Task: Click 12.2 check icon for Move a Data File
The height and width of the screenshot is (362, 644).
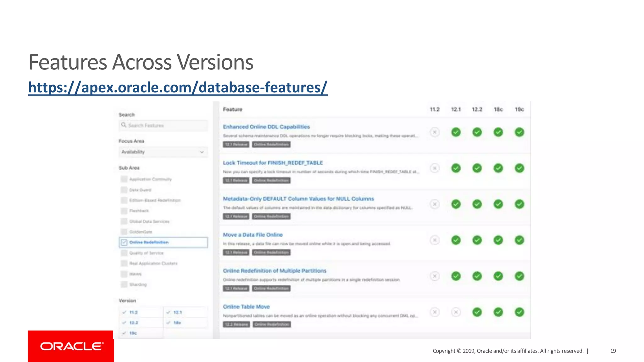Action: pyautogui.click(x=477, y=240)
